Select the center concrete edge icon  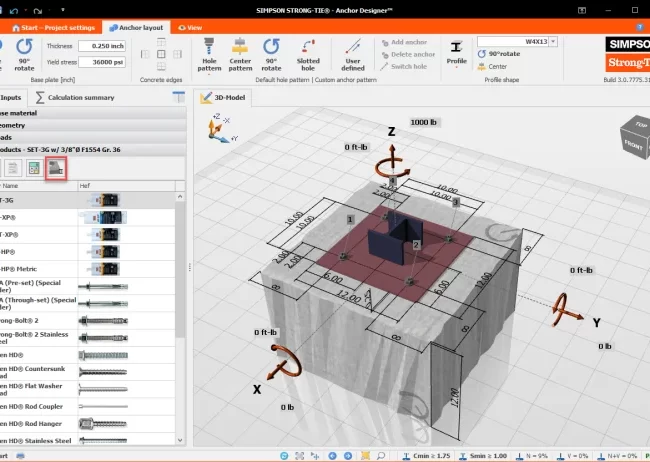(x=161, y=54)
